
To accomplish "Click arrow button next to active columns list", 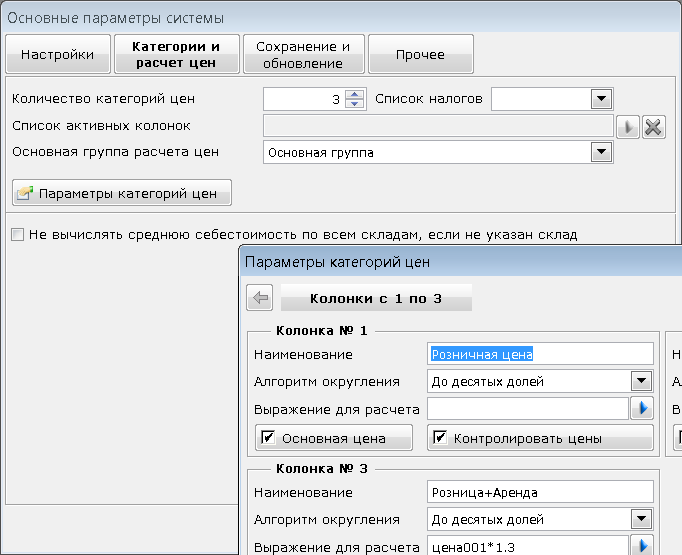I will click(628, 127).
